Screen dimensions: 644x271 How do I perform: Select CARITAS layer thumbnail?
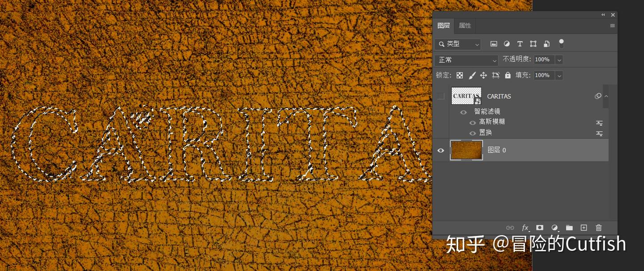[x=466, y=96]
